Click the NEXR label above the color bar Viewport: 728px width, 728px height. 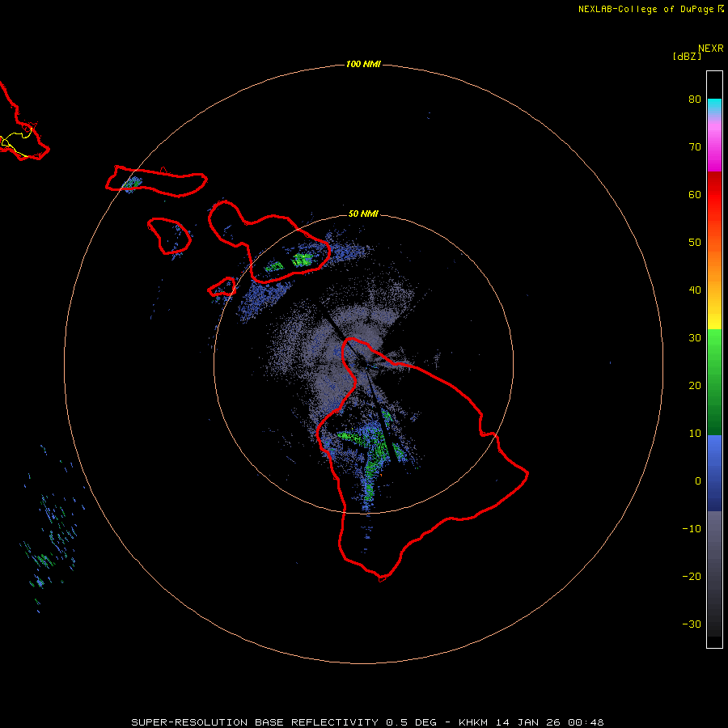711,49
